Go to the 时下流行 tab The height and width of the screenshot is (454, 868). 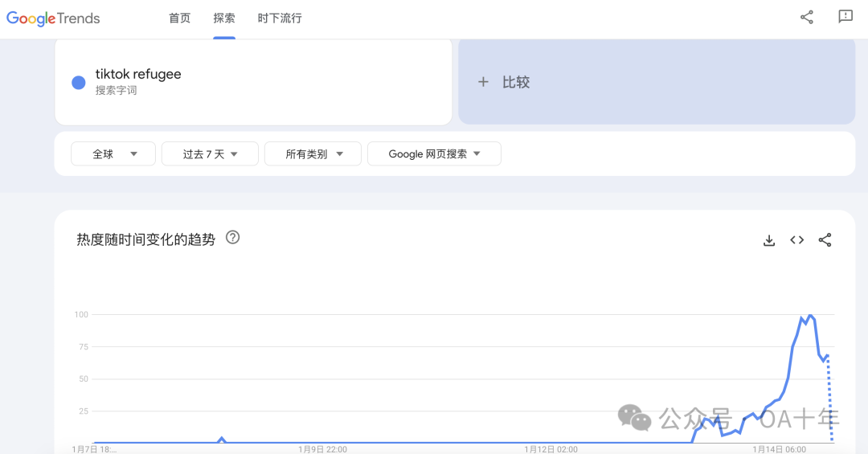point(280,18)
